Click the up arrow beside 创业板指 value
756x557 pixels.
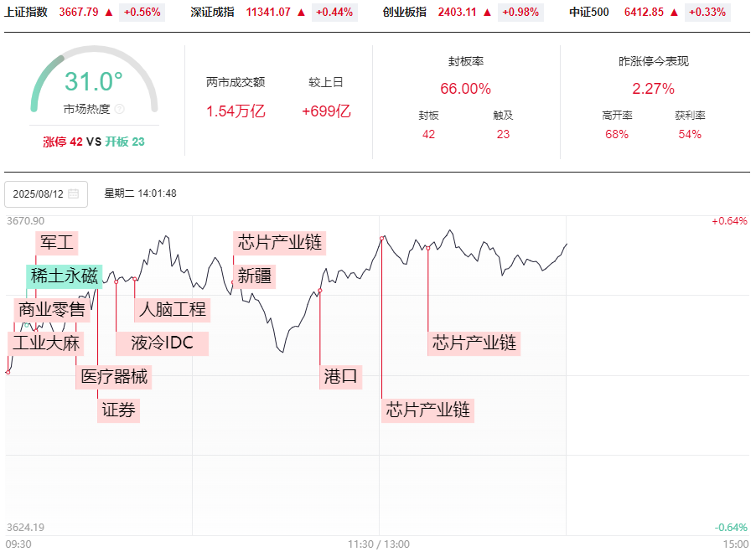pos(487,13)
